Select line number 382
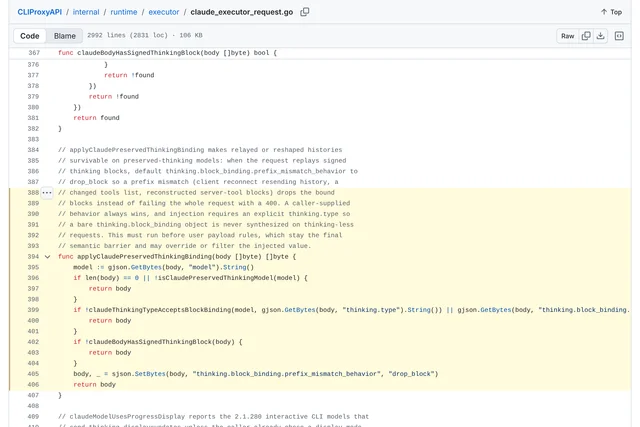Screen dimensions: 640x427 [33, 129]
